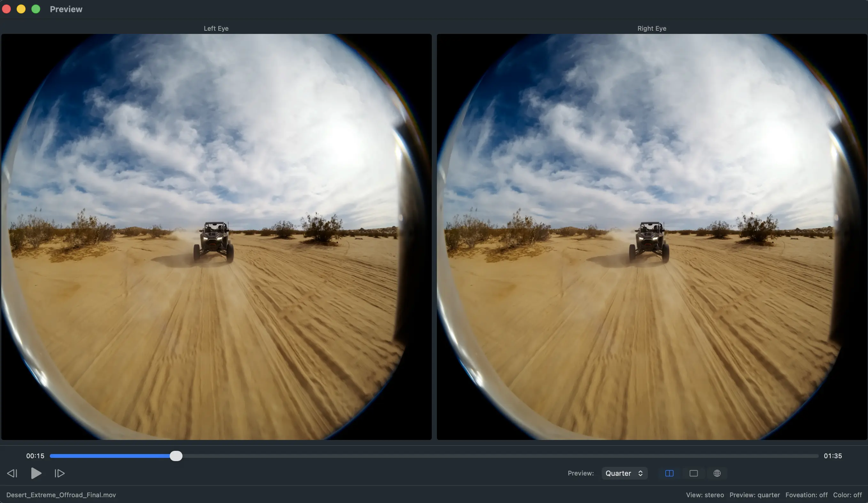Viewport: 868px width, 503px height.
Task: Open the Quarter preview quality dropdown
Action: [624, 473]
